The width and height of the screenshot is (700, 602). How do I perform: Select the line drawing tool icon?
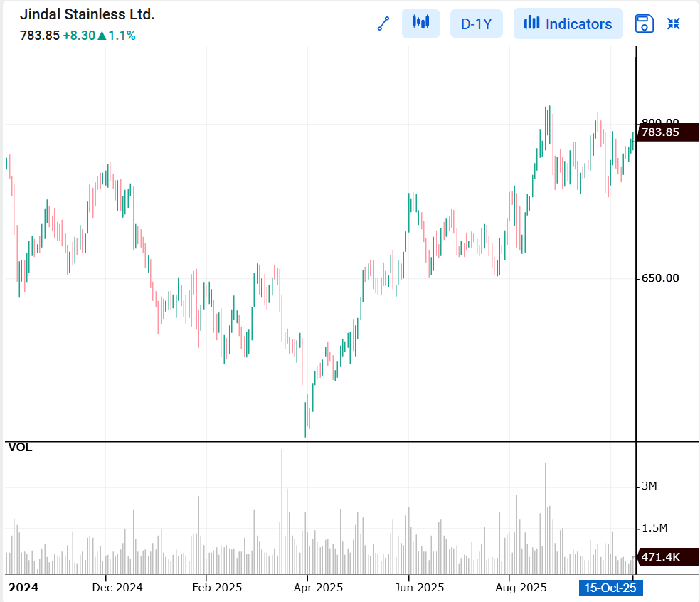point(383,23)
